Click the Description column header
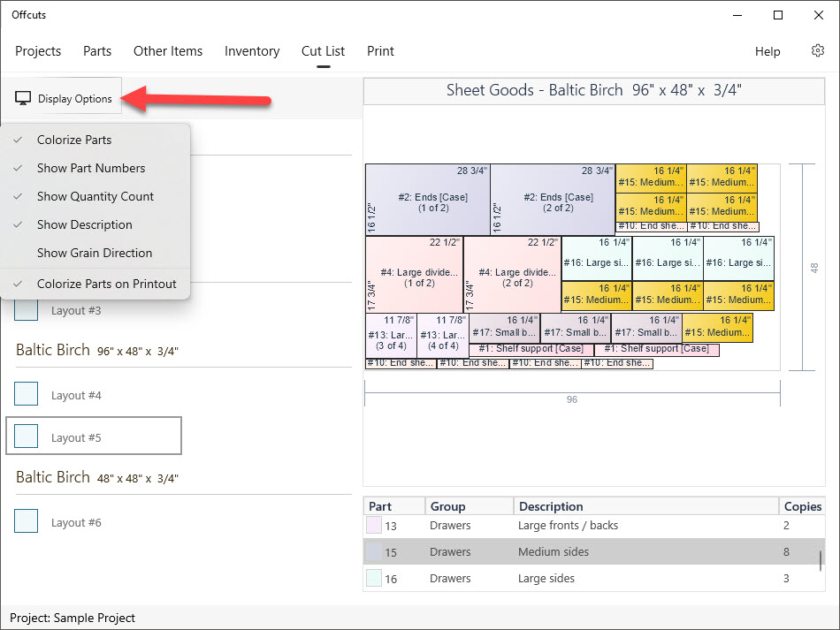This screenshot has height=630, width=840. pos(646,506)
